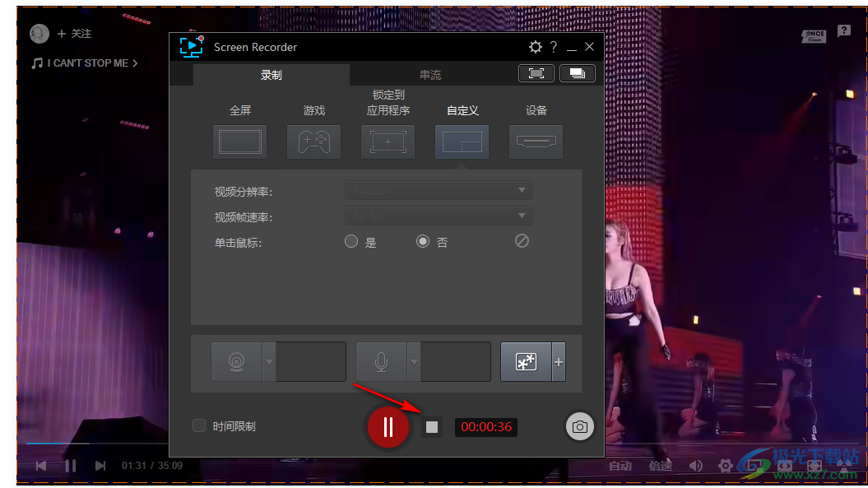Enable the 时间限制 time limit checkbox
This screenshot has height=488, width=868.
(199, 425)
